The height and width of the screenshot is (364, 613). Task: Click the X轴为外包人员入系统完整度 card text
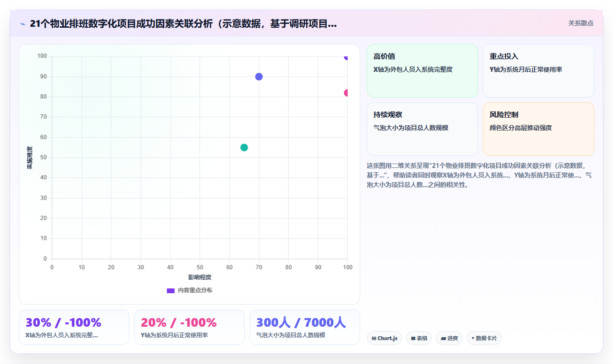[413, 69]
